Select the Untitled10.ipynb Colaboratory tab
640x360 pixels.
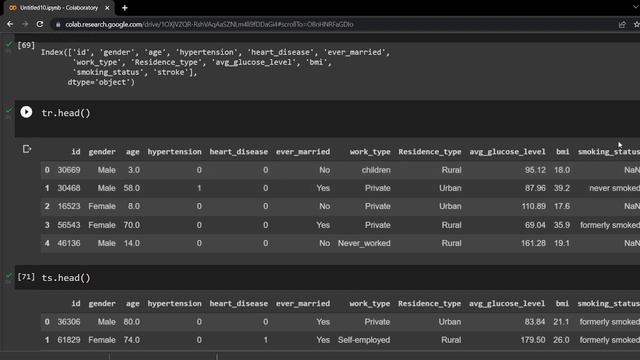pyautogui.click(x=59, y=8)
